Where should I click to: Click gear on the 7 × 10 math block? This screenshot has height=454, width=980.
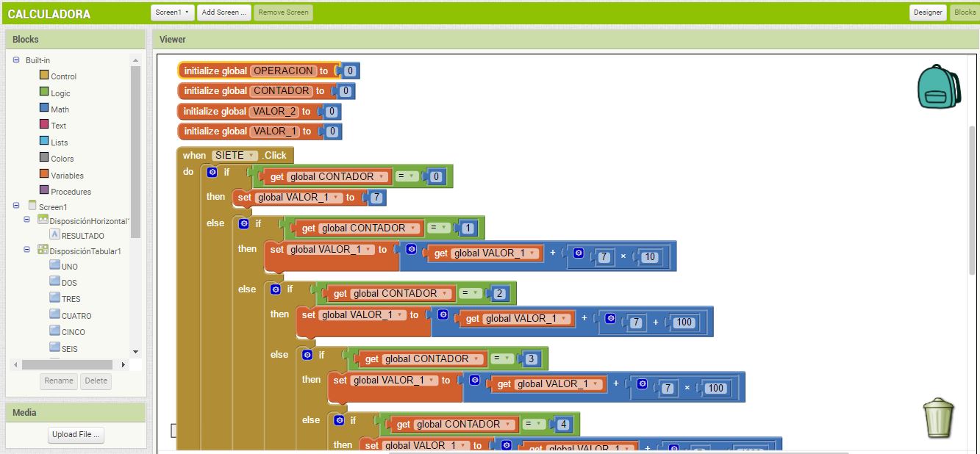pyautogui.click(x=579, y=253)
